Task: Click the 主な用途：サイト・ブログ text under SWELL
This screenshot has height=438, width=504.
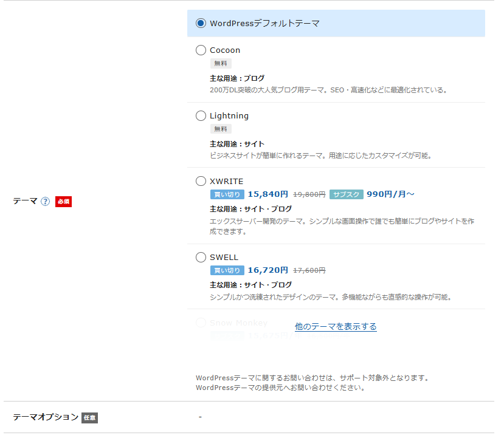Action: pyautogui.click(x=250, y=285)
